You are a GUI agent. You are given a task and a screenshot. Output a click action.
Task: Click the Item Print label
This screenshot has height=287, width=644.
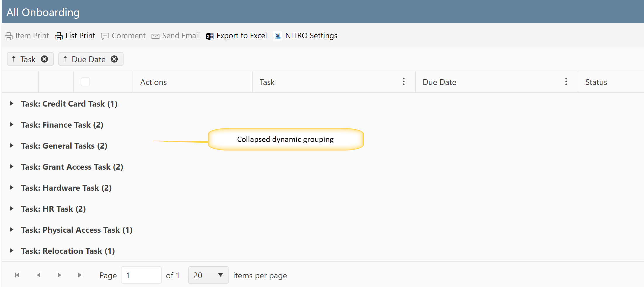pos(32,36)
